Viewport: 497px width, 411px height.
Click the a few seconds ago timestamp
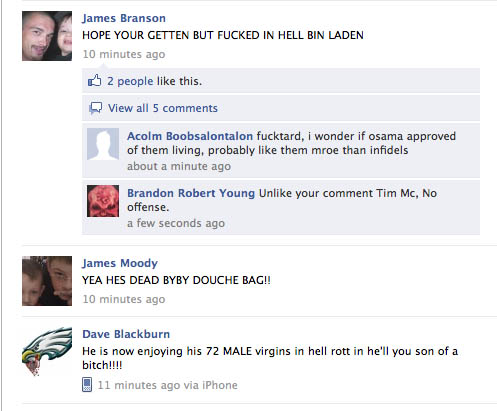pos(176,223)
